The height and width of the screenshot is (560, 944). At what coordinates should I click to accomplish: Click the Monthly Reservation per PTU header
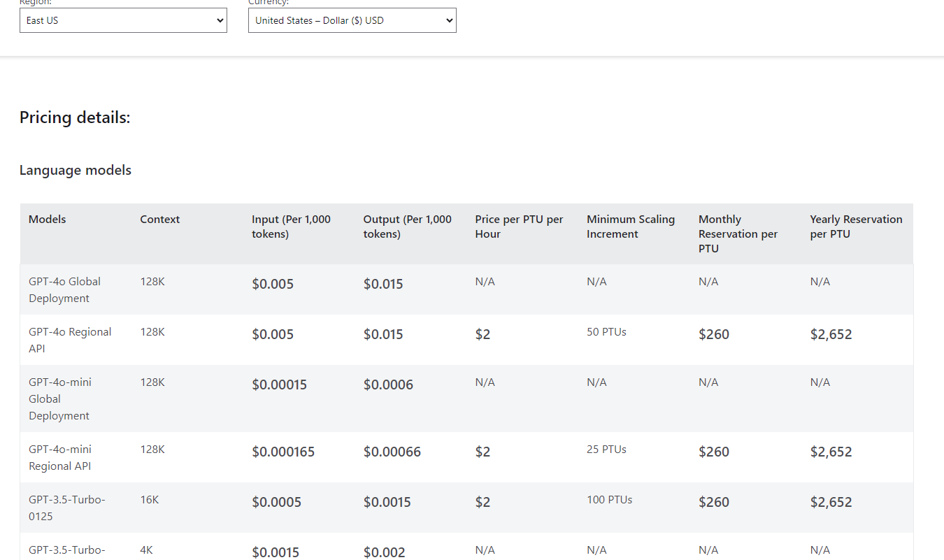(738, 234)
